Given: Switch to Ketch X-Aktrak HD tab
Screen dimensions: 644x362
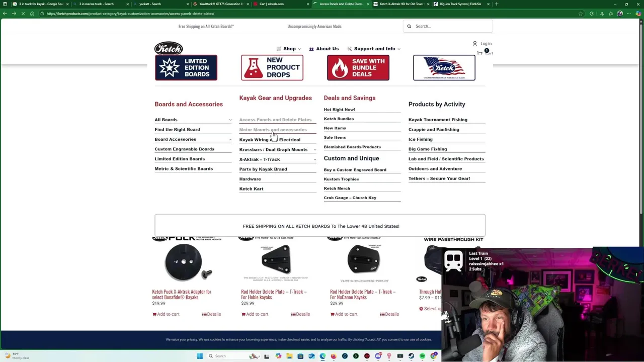Looking at the screenshot, I should [x=400, y=4].
